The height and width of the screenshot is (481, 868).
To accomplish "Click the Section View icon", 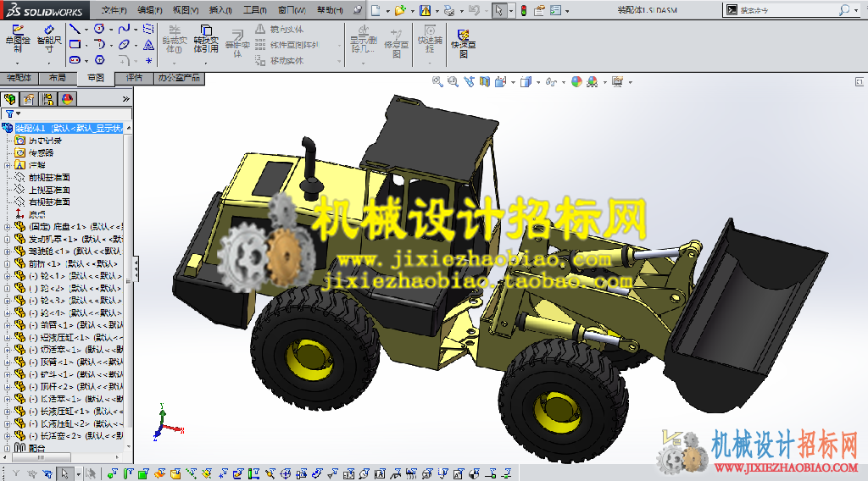I will (485, 82).
